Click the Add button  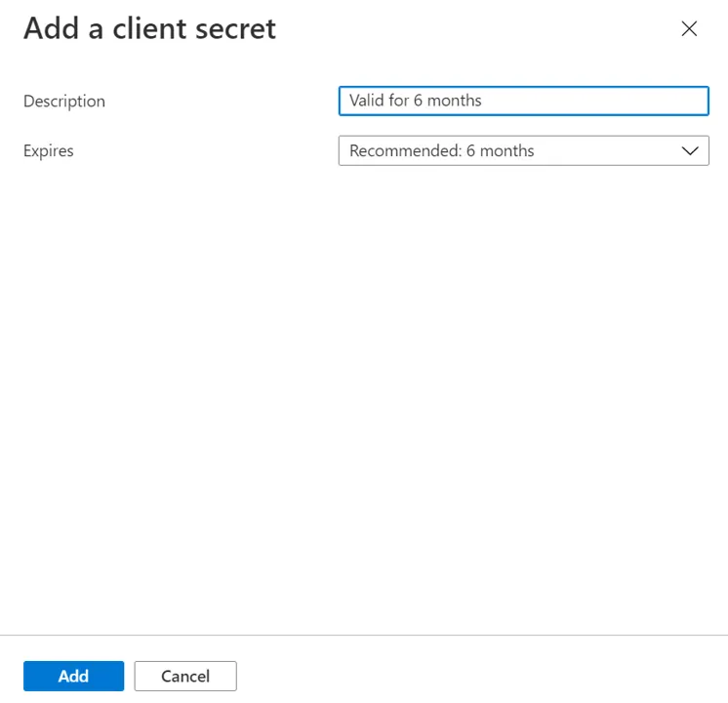click(74, 676)
